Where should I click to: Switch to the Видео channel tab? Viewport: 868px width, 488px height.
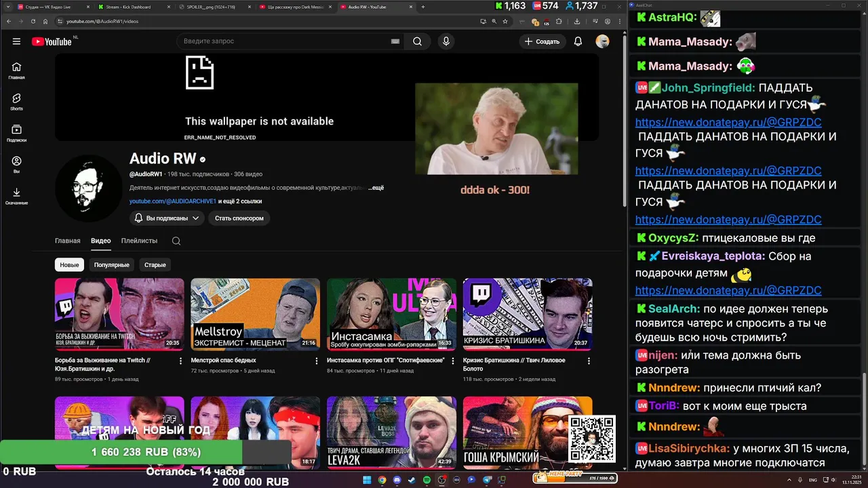[100, 241]
